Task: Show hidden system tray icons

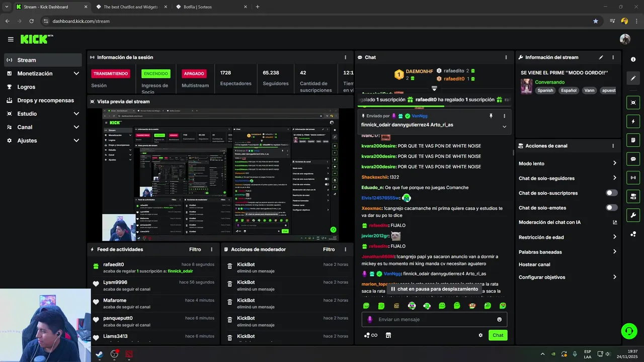Action: [542, 354]
